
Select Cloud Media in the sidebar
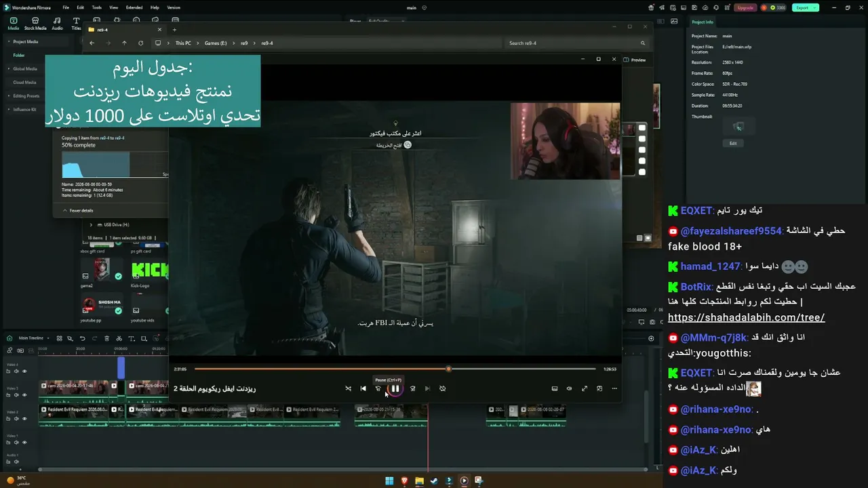tap(24, 82)
